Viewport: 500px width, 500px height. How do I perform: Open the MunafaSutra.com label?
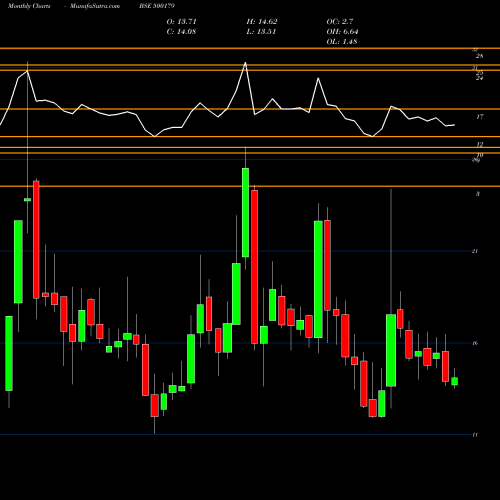tap(95, 6)
